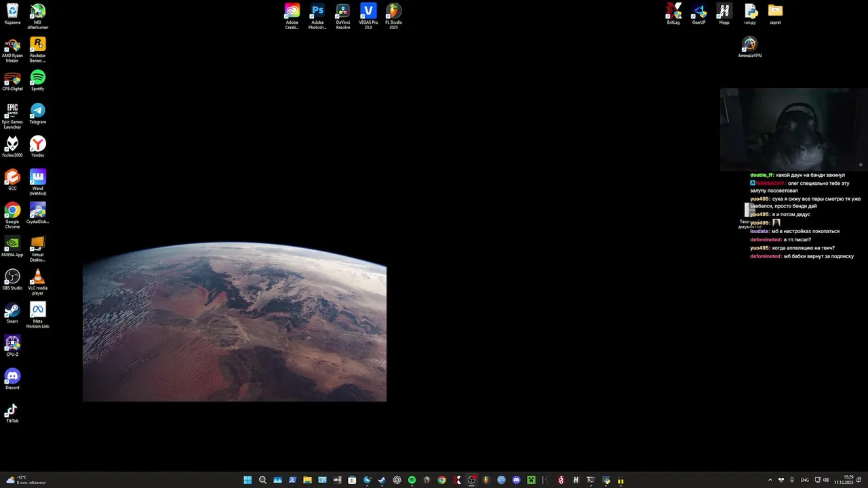Open the GCC desktop icon

[x=12, y=180]
